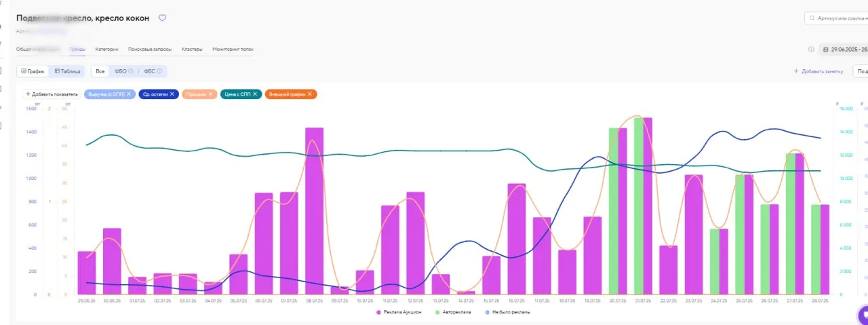Image resolution: width=868 pixels, height=325 pixels.
Task: Switch to График view
Action: 33,71
